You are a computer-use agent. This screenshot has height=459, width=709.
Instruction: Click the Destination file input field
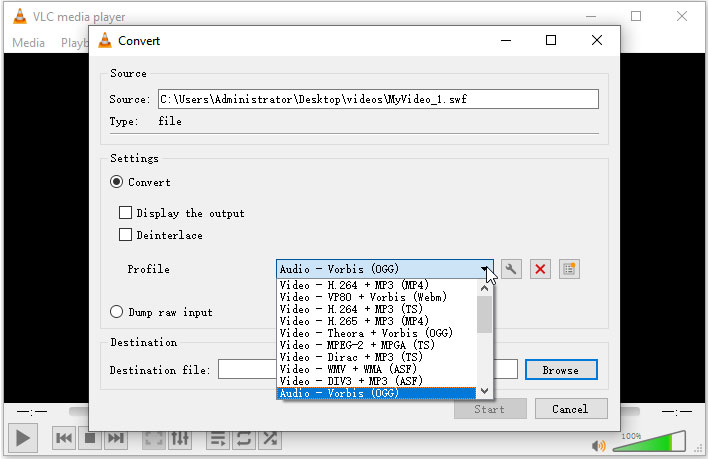[247, 369]
